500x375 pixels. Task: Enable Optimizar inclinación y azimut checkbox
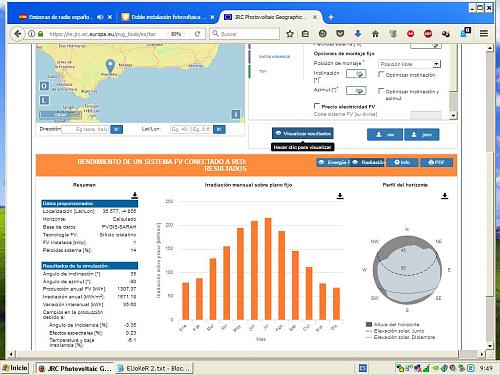(x=381, y=91)
